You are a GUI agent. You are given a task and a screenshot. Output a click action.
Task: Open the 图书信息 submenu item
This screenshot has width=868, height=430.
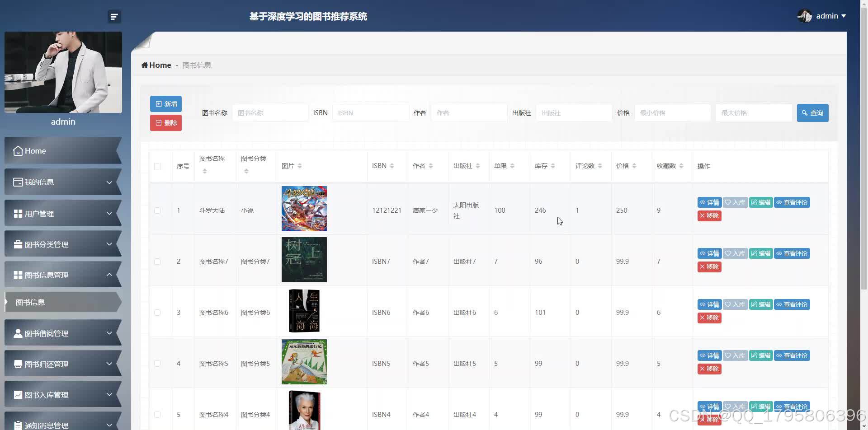[x=63, y=302]
